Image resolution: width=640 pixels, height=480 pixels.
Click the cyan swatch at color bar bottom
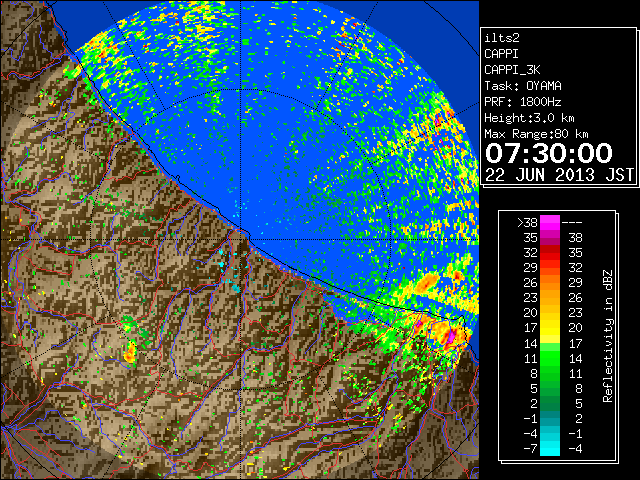point(550,449)
